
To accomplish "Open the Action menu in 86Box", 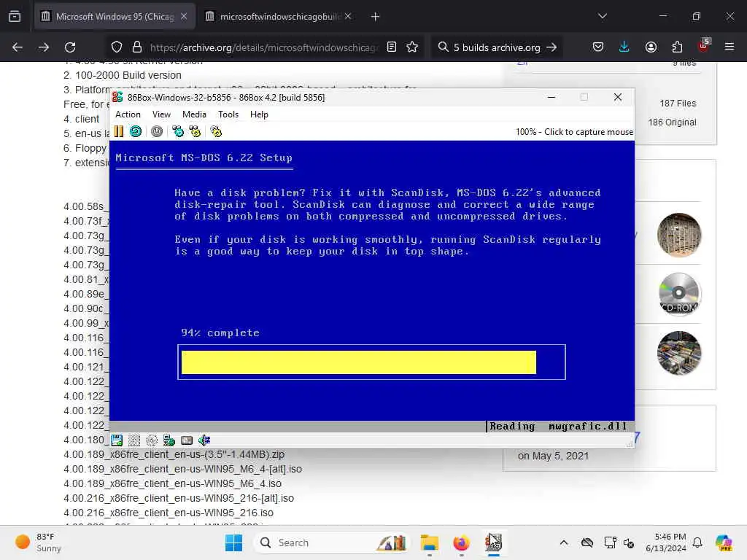I will pos(128,114).
